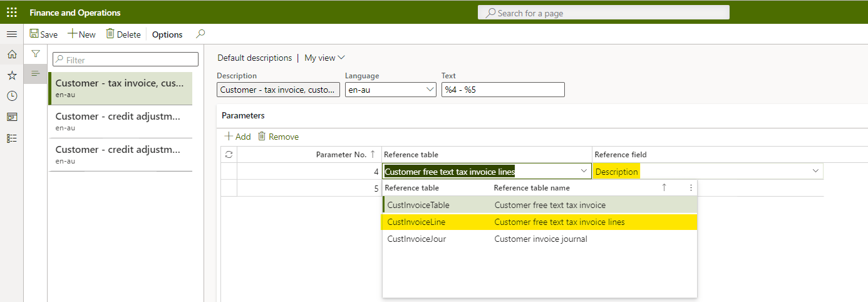Expand the Reference field Description dropdown
The width and height of the screenshot is (868, 302).
[815, 171]
